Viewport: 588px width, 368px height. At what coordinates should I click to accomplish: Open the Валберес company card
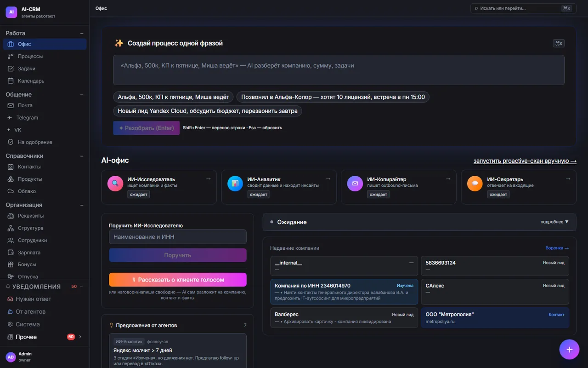coord(344,318)
